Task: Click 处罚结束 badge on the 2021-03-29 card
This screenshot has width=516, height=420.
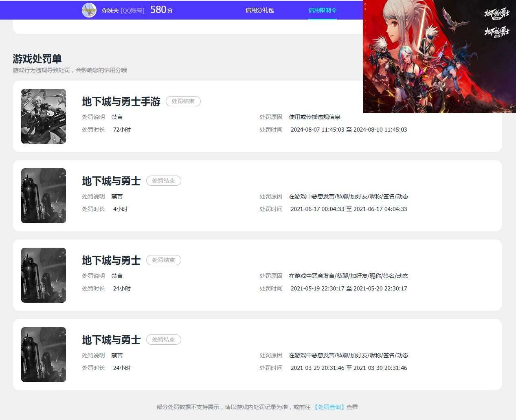Action: 163,340
